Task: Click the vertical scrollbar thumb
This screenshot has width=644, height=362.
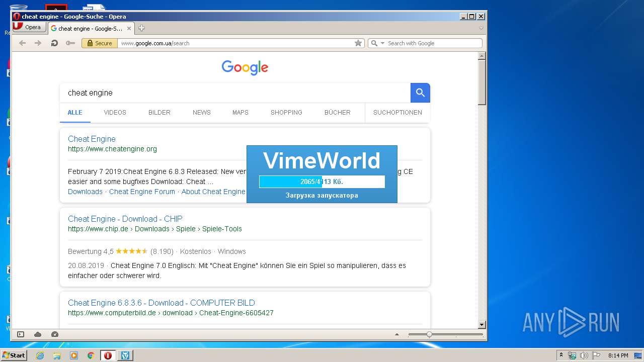Action: pos(481,82)
